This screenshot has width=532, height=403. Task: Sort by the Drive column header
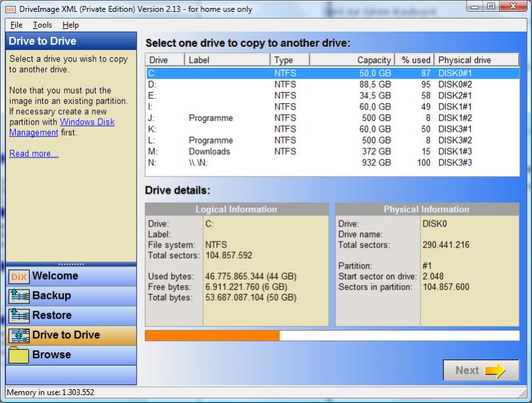tap(165, 60)
